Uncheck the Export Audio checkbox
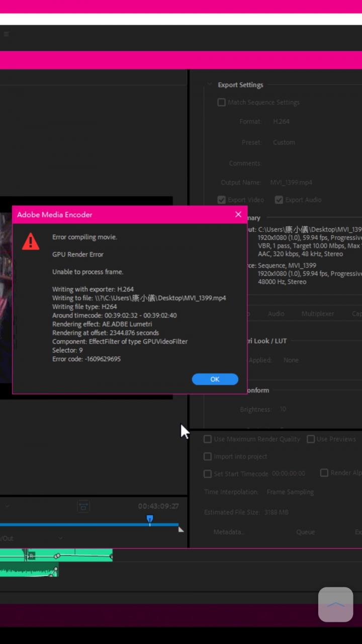This screenshot has width=362, height=644. coord(279,200)
